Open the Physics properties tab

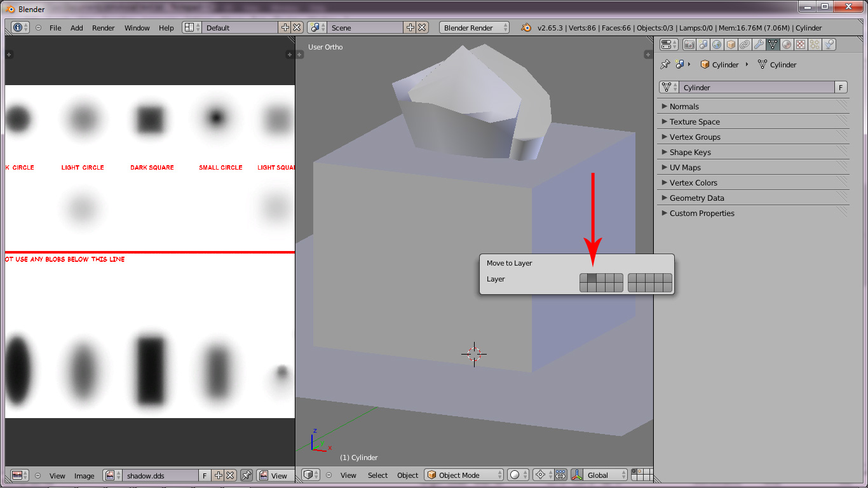point(829,44)
